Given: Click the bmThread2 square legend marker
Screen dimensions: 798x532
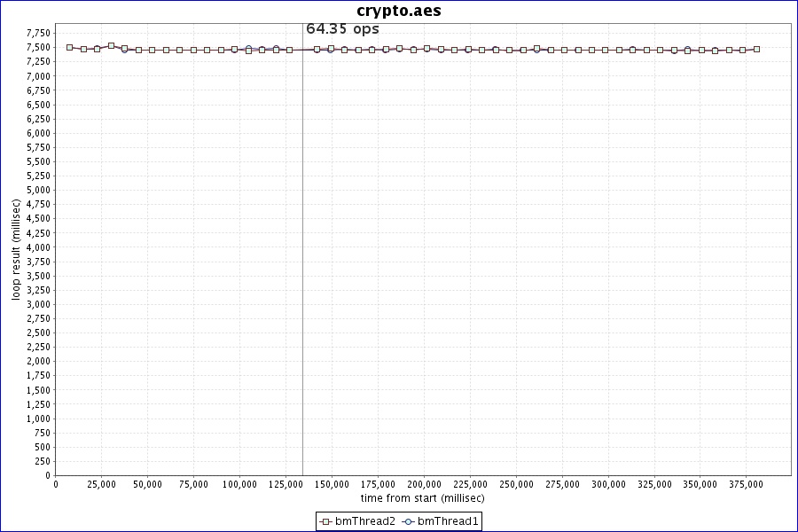Looking at the screenshot, I should click(x=325, y=521).
